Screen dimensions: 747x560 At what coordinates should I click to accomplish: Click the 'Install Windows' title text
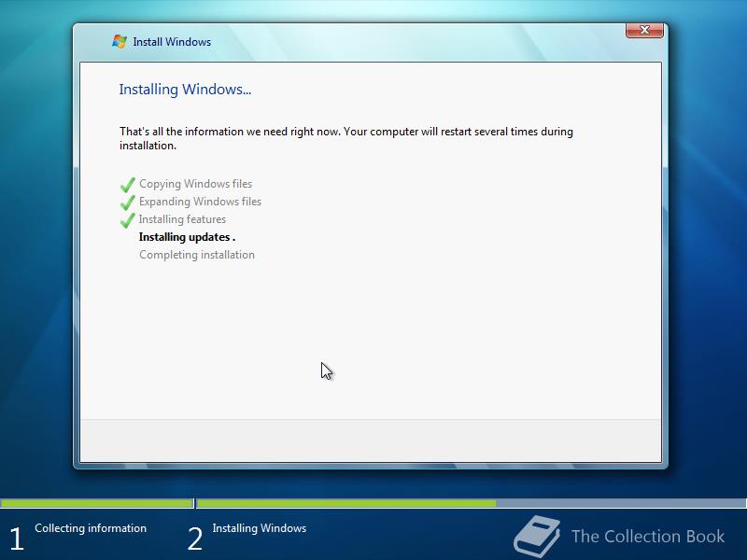pyautogui.click(x=172, y=42)
